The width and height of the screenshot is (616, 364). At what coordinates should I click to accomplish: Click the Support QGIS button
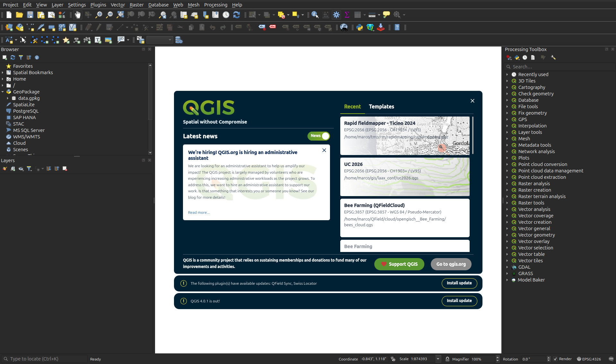[399, 264]
